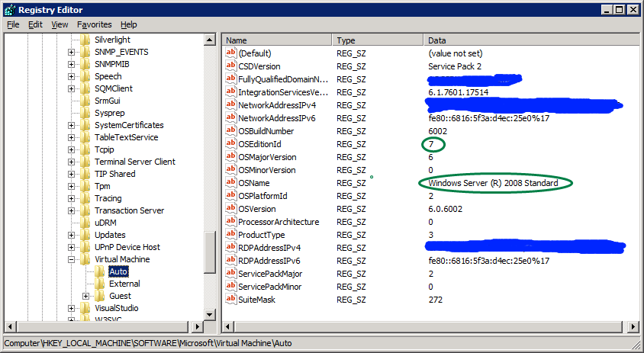644x353 pixels.
Task: Sort by the Data column header
Action: pos(532,40)
